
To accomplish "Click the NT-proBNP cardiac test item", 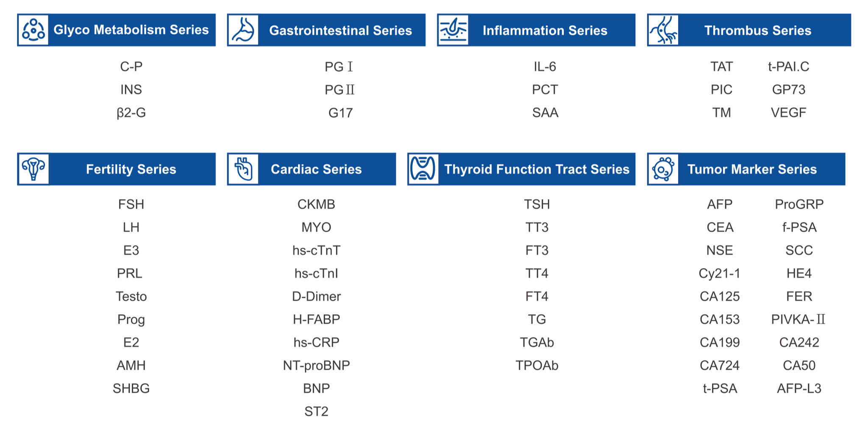I will pos(317,365).
